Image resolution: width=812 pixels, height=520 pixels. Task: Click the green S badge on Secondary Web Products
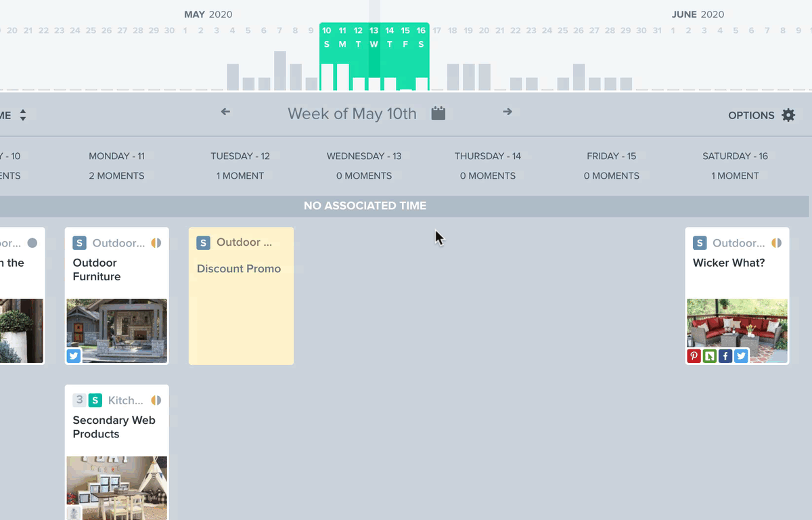(x=95, y=400)
